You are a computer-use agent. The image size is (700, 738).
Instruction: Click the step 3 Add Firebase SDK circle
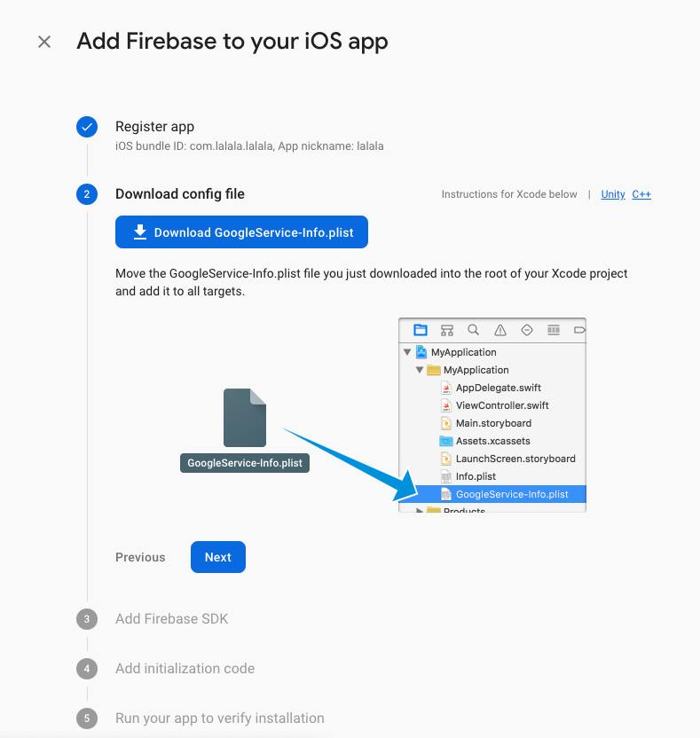point(87,619)
